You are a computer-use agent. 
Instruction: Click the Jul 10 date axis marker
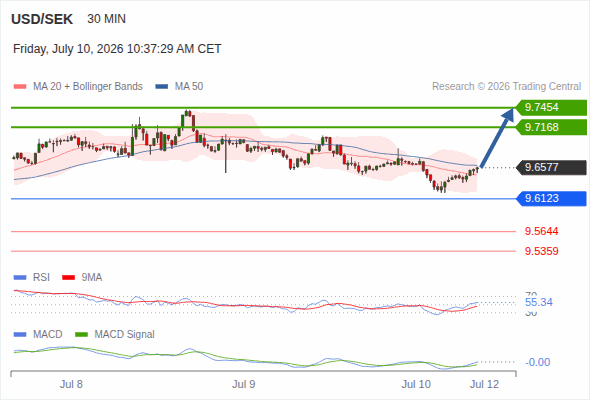click(416, 384)
